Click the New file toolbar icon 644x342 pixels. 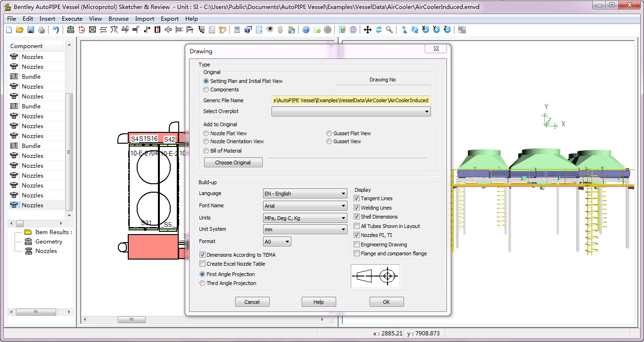click(9, 30)
